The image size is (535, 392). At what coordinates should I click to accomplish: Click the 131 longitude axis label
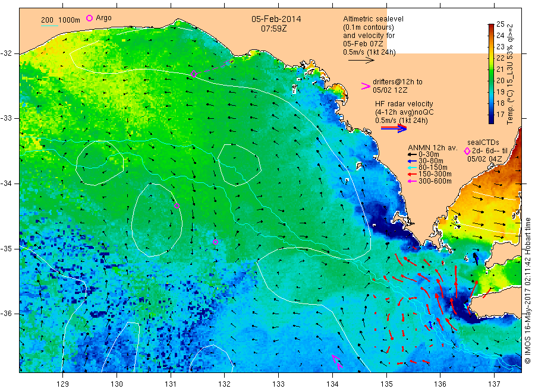click(171, 384)
